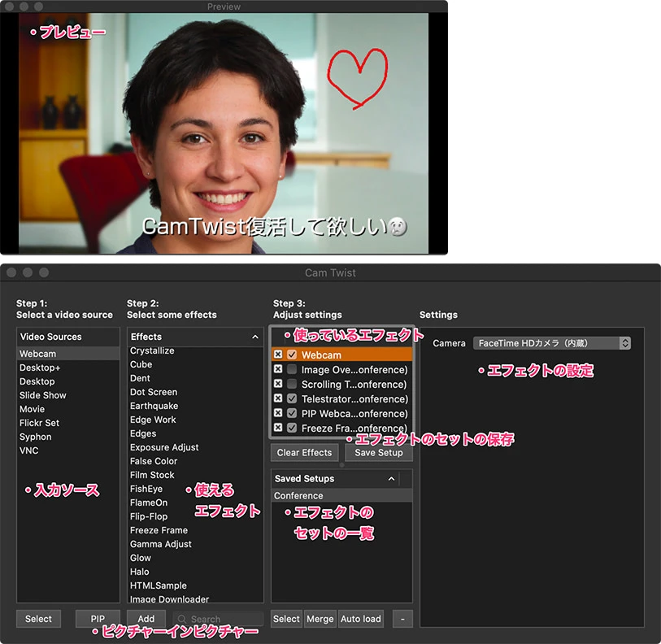This screenshot has width=661, height=644.
Task: Select Desktop+ in Video Sources list
Action: pyautogui.click(x=40, y=368)
